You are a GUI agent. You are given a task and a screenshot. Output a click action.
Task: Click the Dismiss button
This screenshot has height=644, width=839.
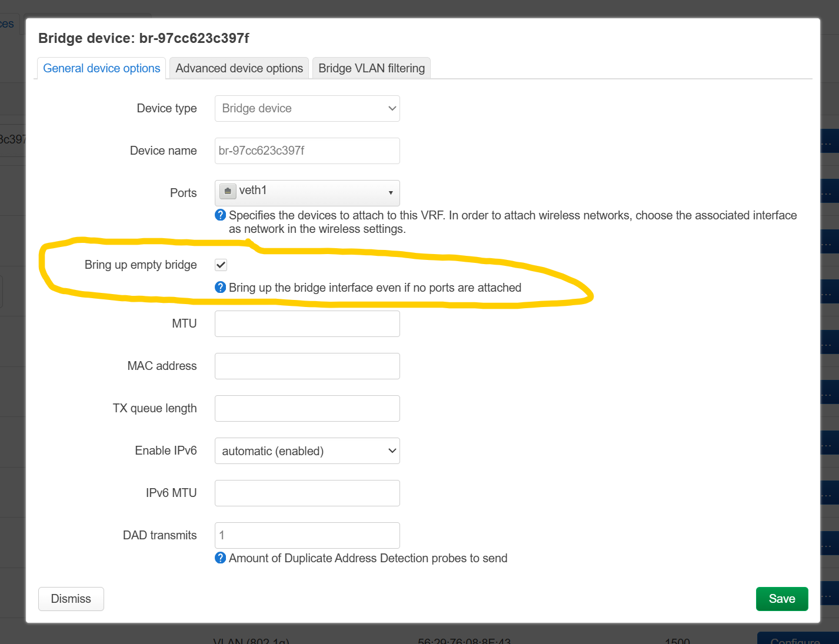point(71,599)
